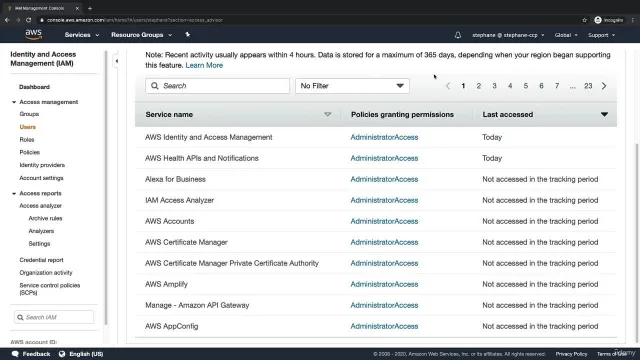The height and width of the screenshot is (360, 640).
Task: Open Analyzers page
Action: pos(41,231)
